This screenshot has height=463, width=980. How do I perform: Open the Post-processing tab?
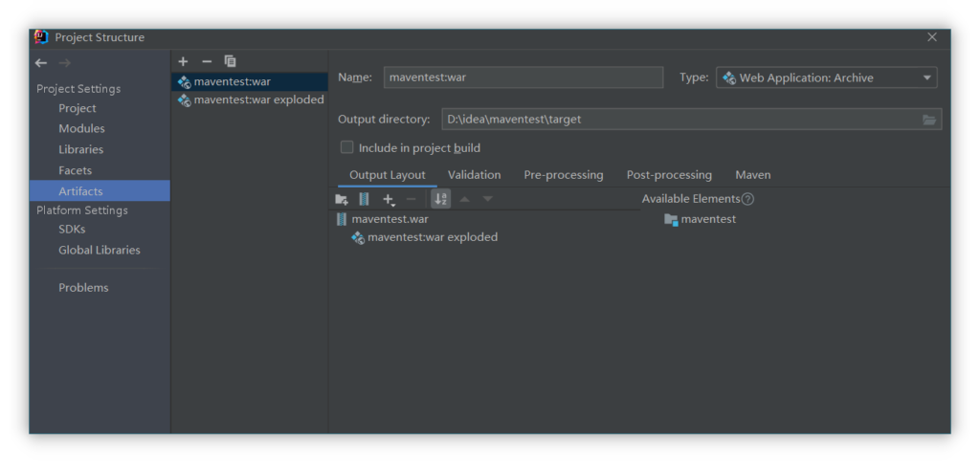tap(669, 175)
